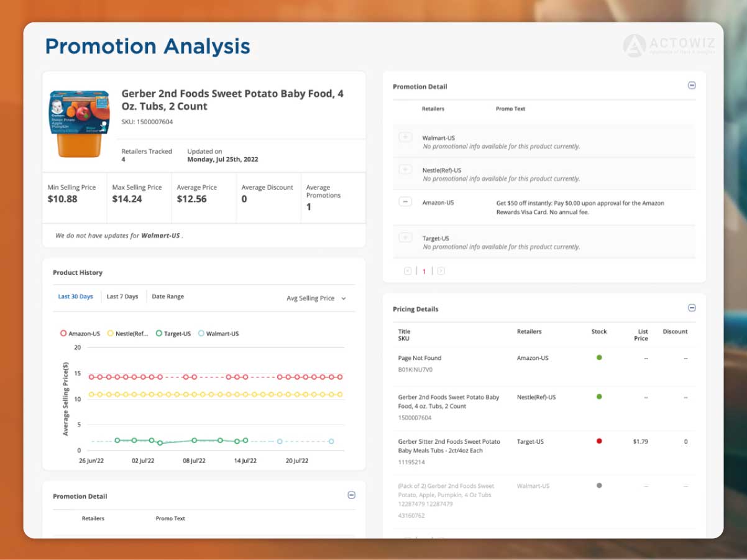Switch to Last 7 Days tab
Screen dimensions: 747x560
122,296
